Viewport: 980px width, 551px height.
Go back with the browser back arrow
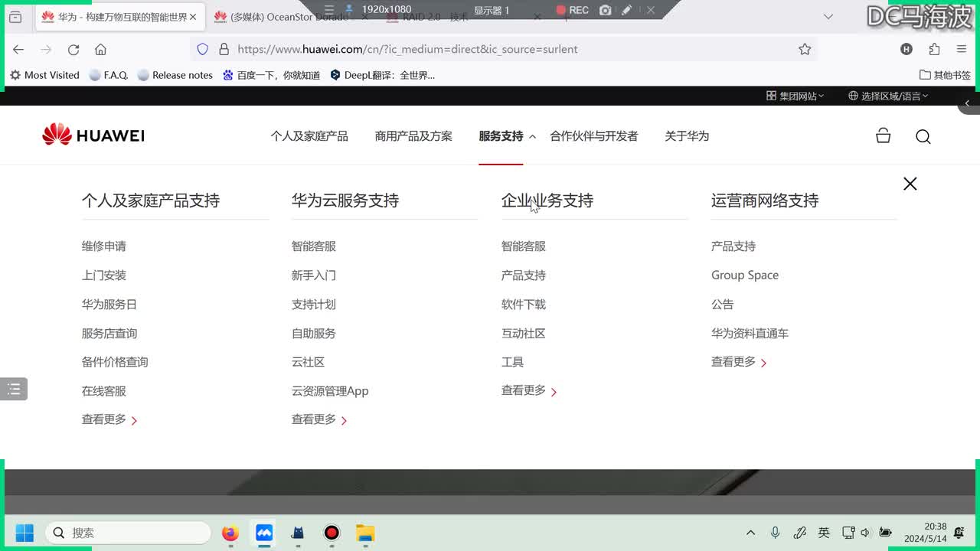click(x=18, y=49)
